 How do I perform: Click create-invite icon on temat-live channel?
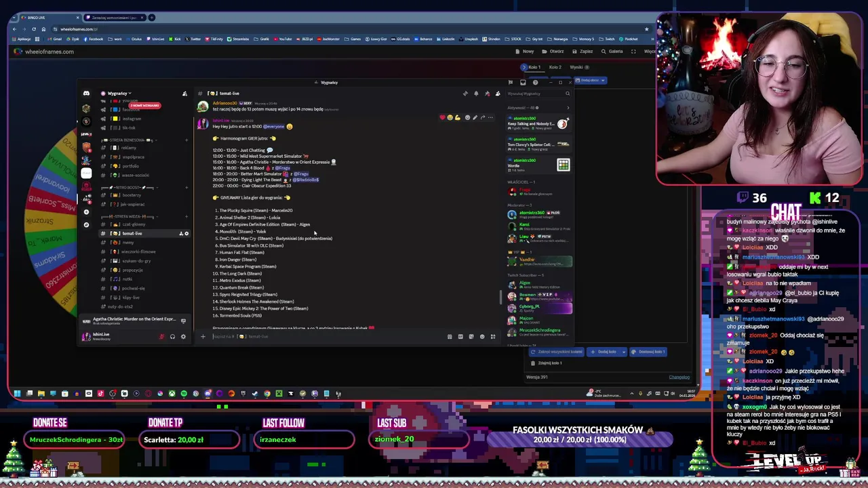[x=181, y=234]
